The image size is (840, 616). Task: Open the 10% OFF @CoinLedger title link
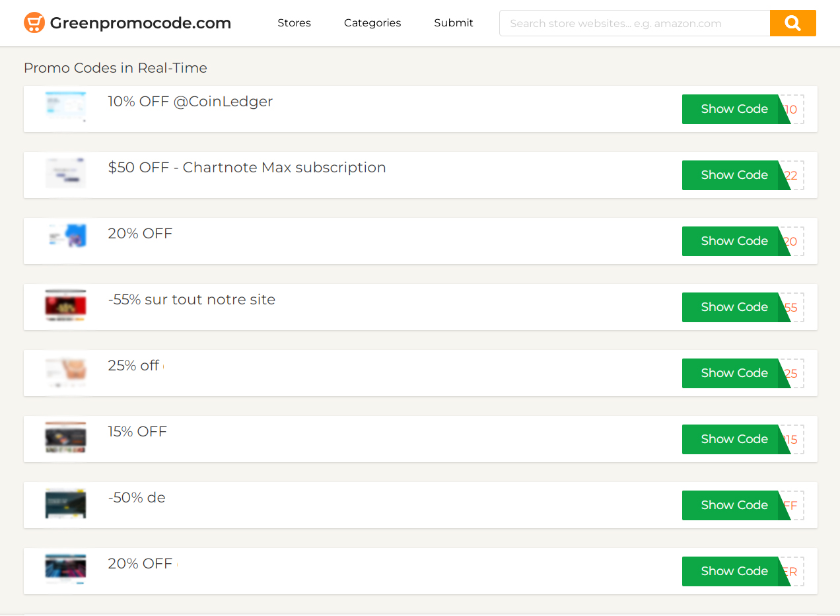(x=190, y=102)
